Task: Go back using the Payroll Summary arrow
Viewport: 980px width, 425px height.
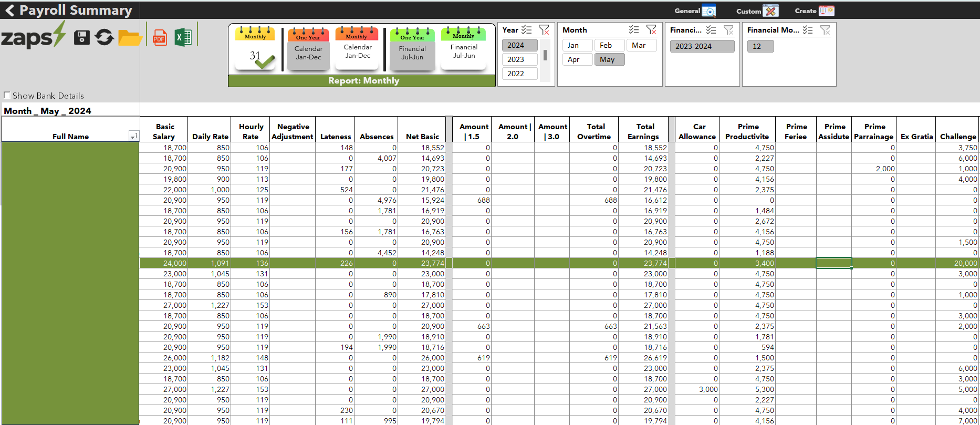Action: tap(9, 11)
